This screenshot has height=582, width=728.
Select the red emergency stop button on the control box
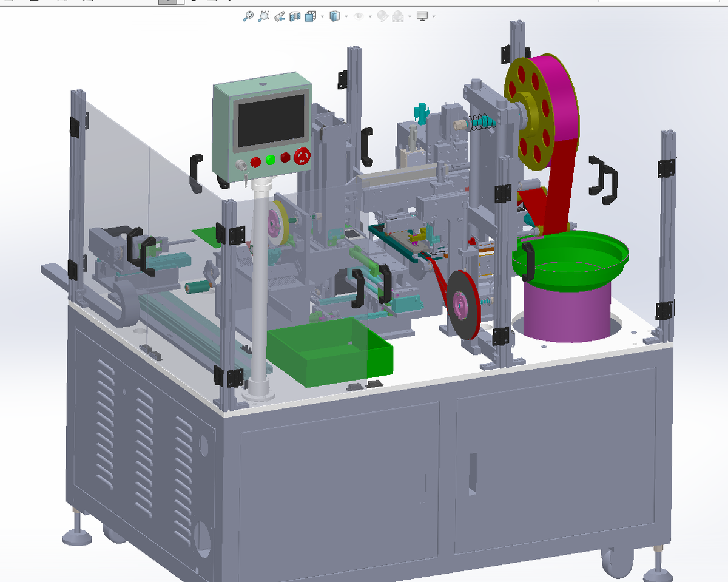click(302, 158)
